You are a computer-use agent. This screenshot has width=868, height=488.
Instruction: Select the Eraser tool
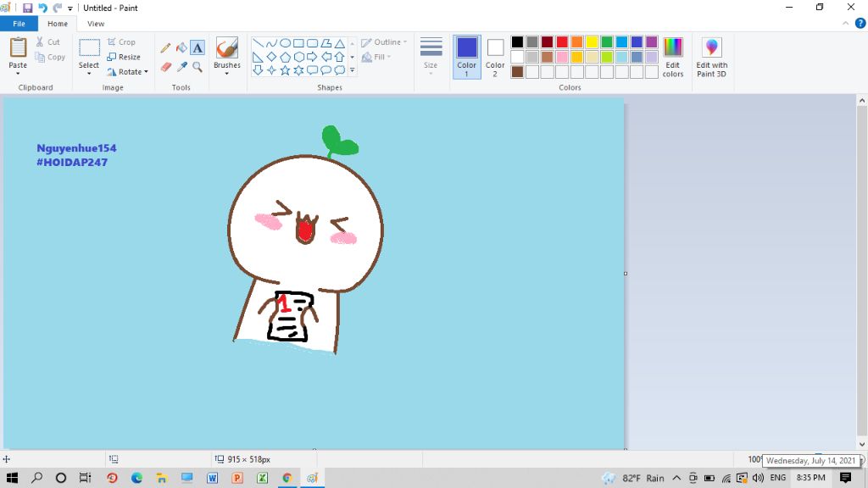(x=165, y=67)
